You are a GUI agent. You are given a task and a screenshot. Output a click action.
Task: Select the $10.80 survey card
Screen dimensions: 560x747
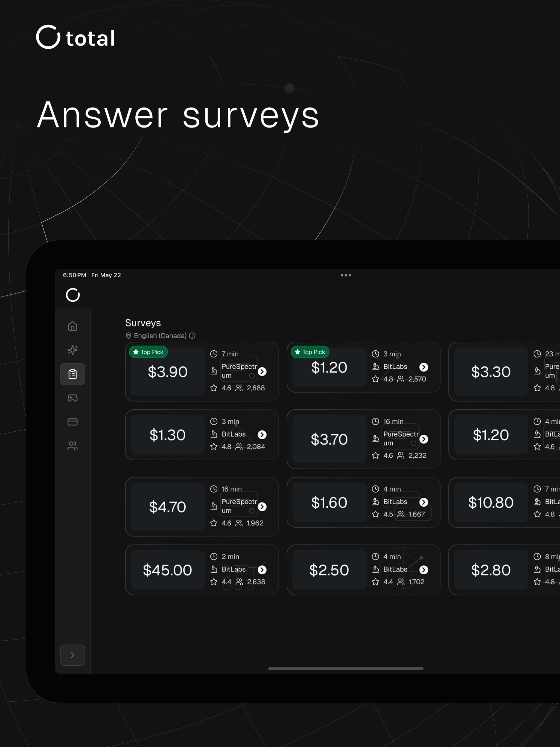point(504,502)
